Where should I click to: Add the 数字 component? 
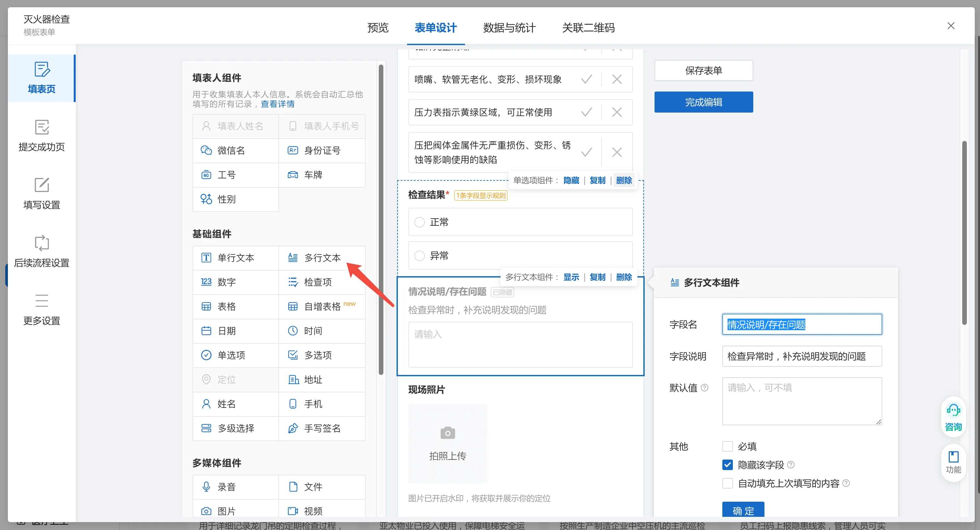(x=236, y=282)
